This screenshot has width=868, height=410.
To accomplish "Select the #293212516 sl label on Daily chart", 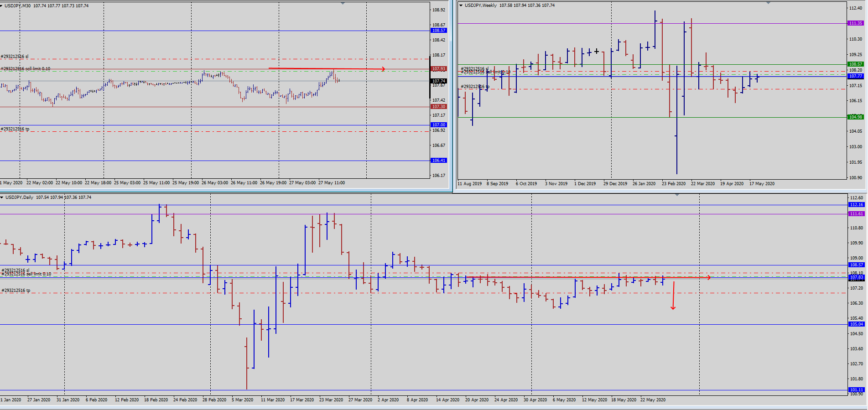I will pyautogui.click(x=16, y=270).
